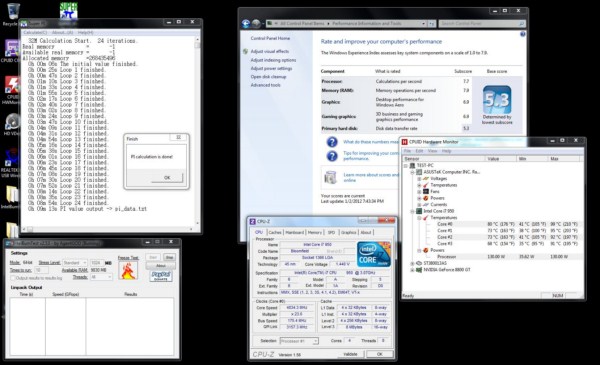
Task: Open the View menu in Hardware Monitor
Action: 432,151
